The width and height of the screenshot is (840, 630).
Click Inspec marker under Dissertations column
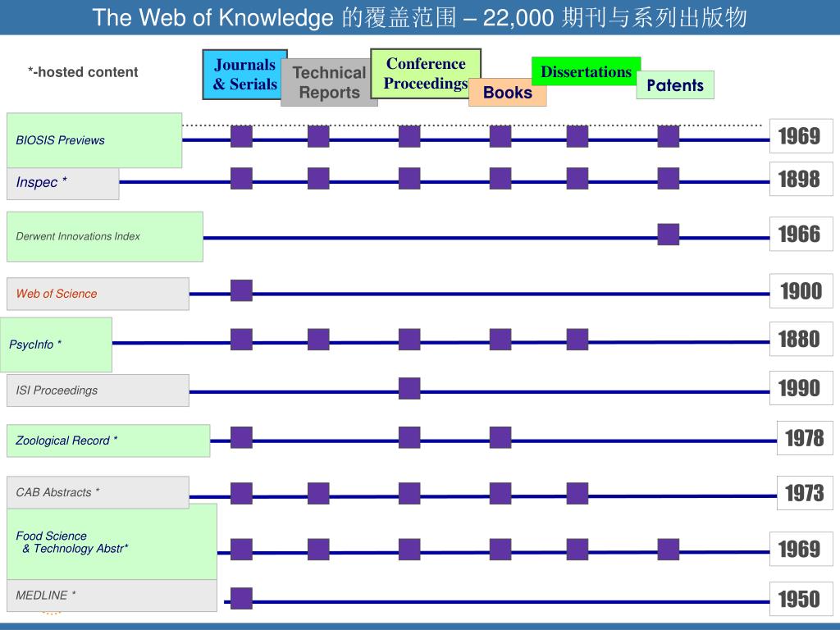point(577,178)
